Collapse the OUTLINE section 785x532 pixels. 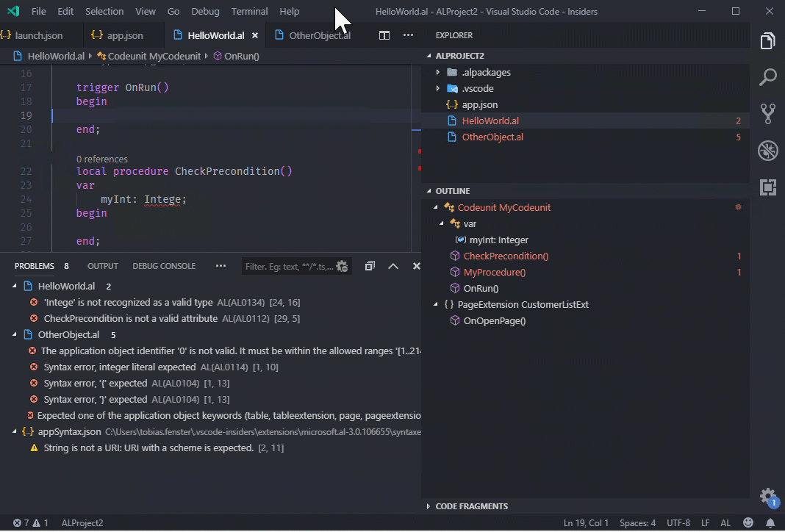click(429, 190)
